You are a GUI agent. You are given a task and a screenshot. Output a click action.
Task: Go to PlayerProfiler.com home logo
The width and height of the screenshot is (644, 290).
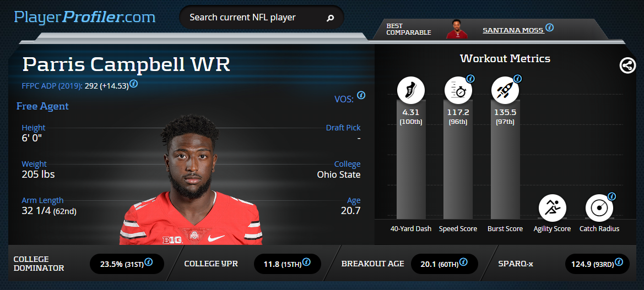[x=85, y=17]
